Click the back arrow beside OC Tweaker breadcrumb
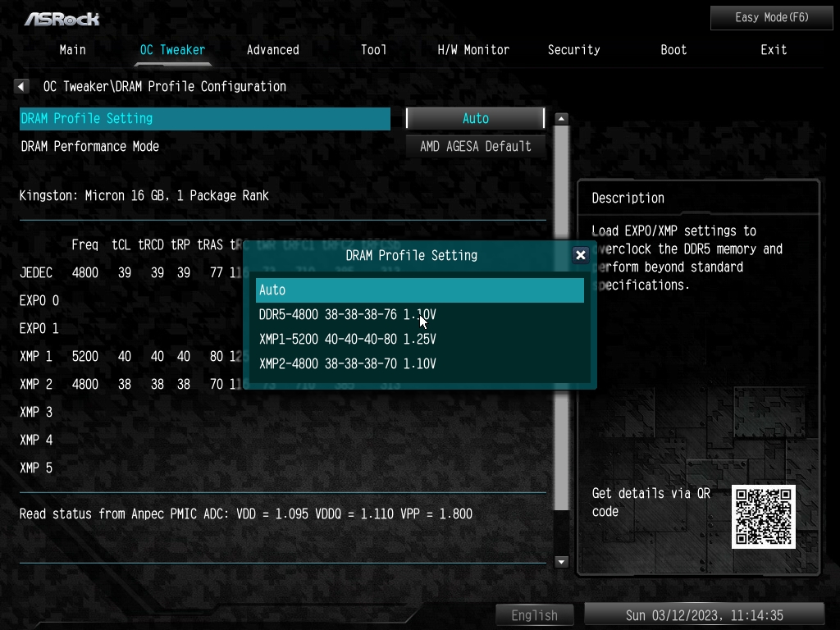Image resolution: width=840 pixels, height=630 pixels. [x=21, y=86]
